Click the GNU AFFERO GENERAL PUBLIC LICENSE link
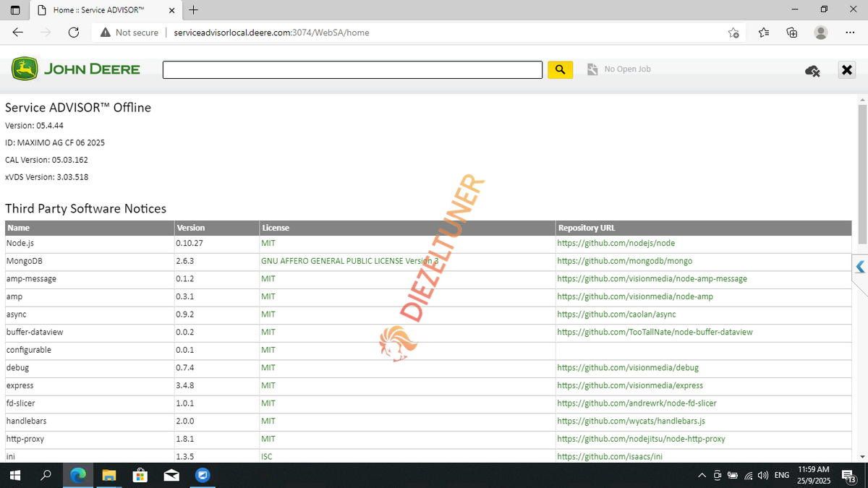868x488 pixels. 350,261
